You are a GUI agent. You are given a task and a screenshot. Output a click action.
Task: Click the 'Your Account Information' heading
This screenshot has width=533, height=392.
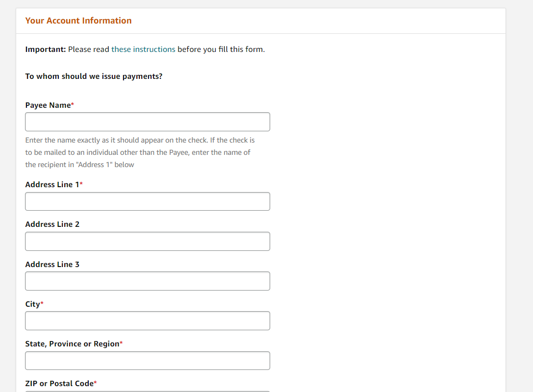(x=78, y=21)
